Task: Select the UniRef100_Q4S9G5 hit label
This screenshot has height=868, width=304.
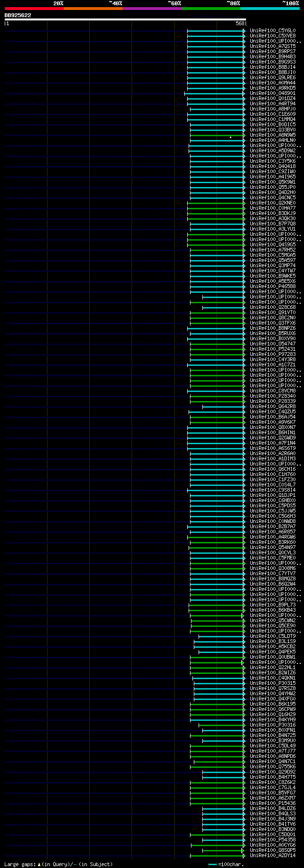Action: pyautogui.click(x=273, y=244)
